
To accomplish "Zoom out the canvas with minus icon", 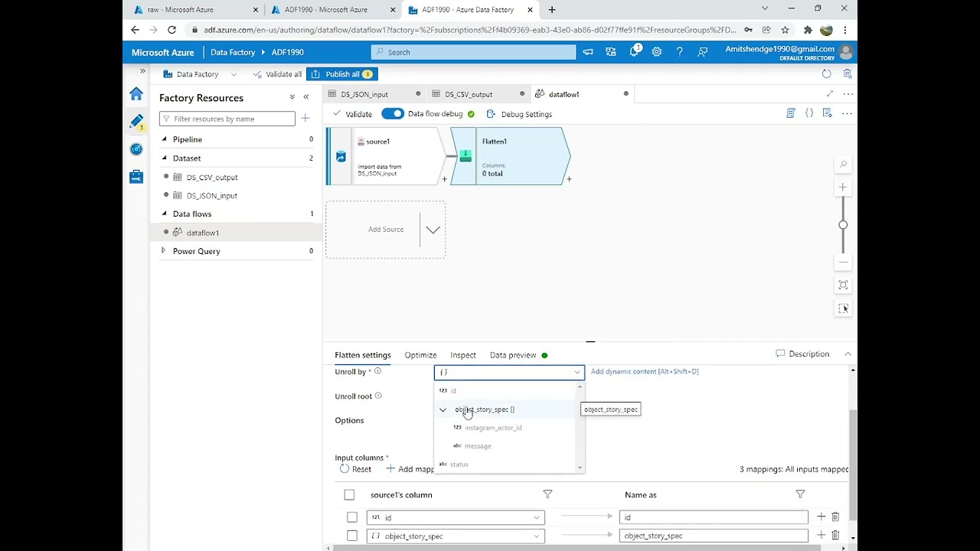I will (843, 262).
